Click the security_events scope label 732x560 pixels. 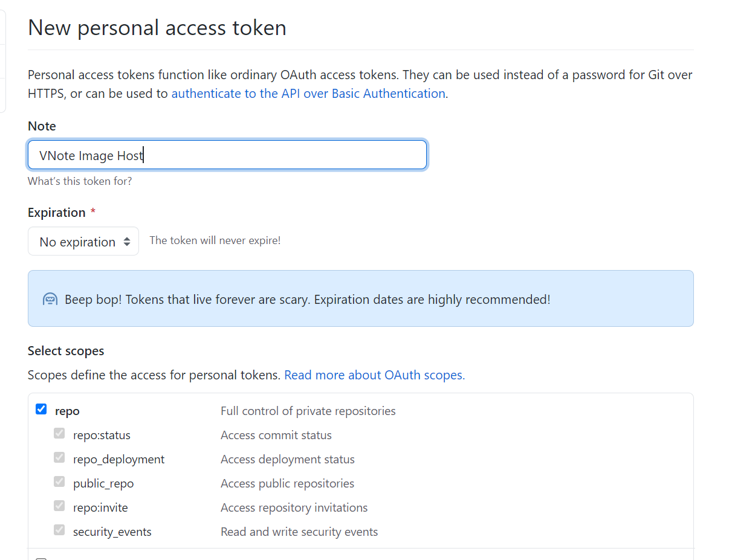coord(112,532)
